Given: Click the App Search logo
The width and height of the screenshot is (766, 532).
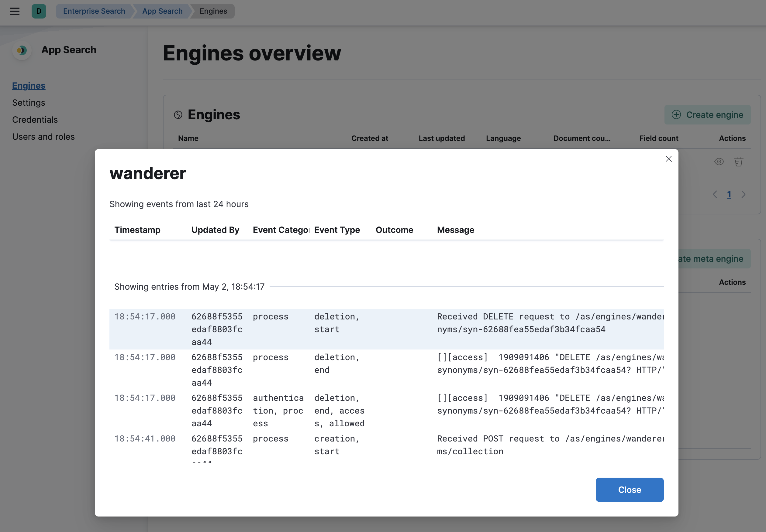Looking at the screenshot, I should pyautogui.click(x=22, y=51).
